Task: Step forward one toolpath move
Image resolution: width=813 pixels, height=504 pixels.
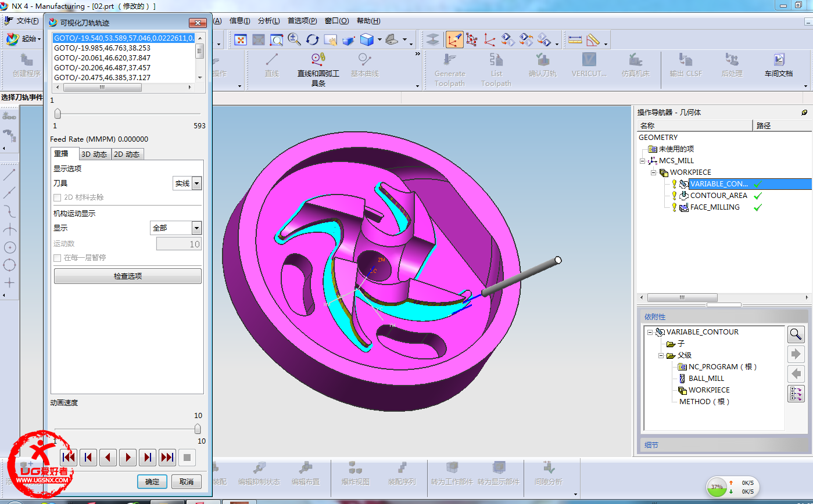Action: [x=148, y=458]
